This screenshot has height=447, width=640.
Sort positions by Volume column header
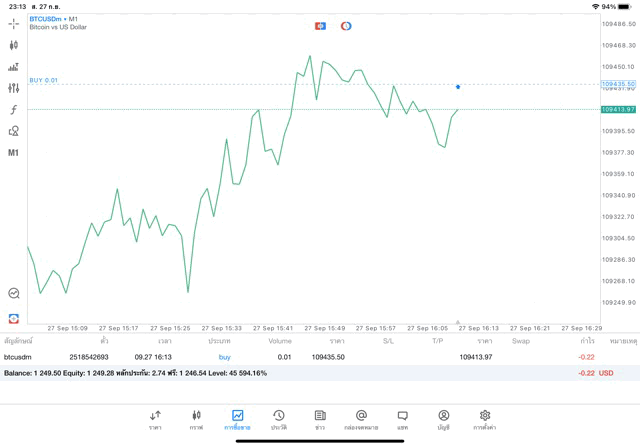(x=280, y=341)
